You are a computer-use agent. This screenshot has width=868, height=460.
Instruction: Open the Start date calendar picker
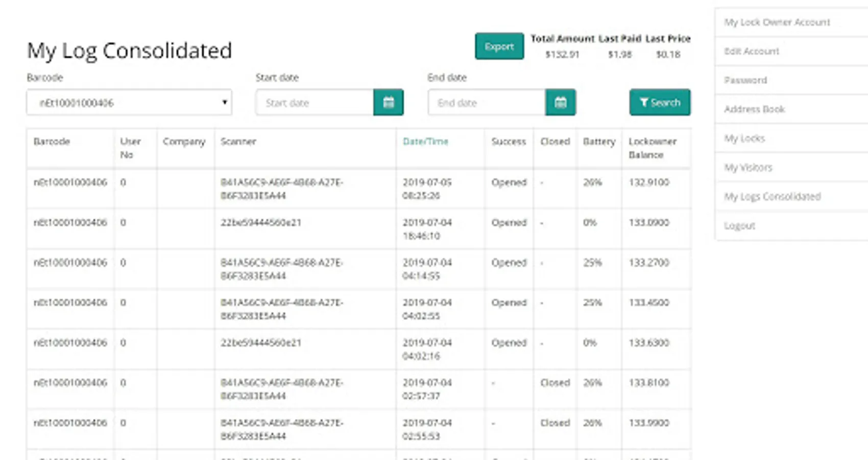pos(389,102)
